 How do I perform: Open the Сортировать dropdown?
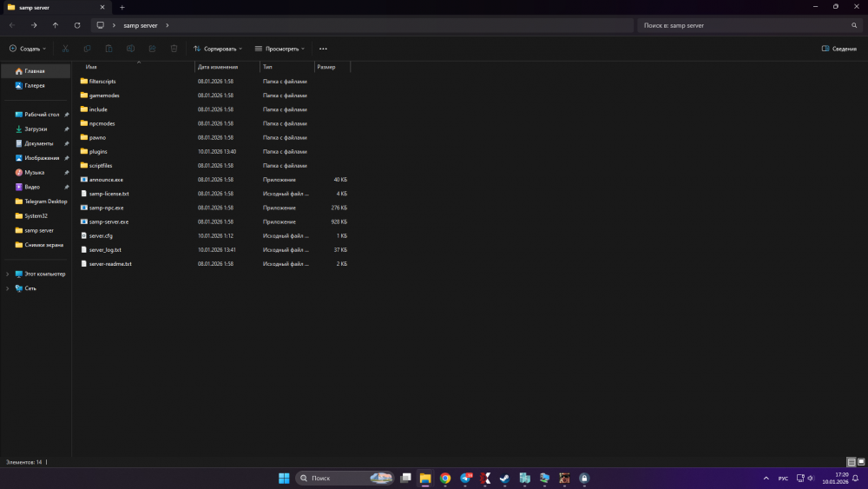[x=217, y=49]
